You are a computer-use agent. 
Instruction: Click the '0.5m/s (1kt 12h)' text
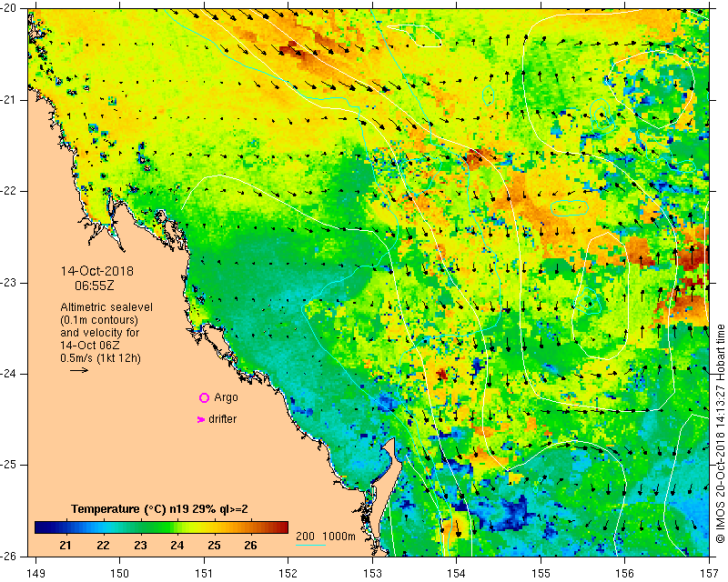point(100,358)
